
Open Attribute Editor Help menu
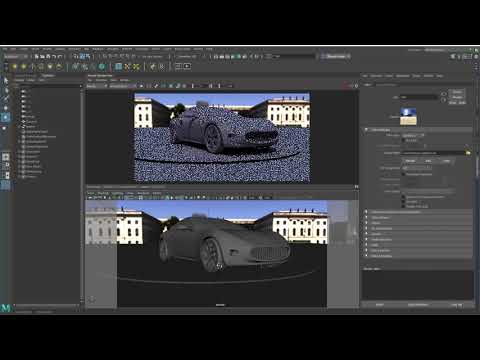(x=440, y=76)
